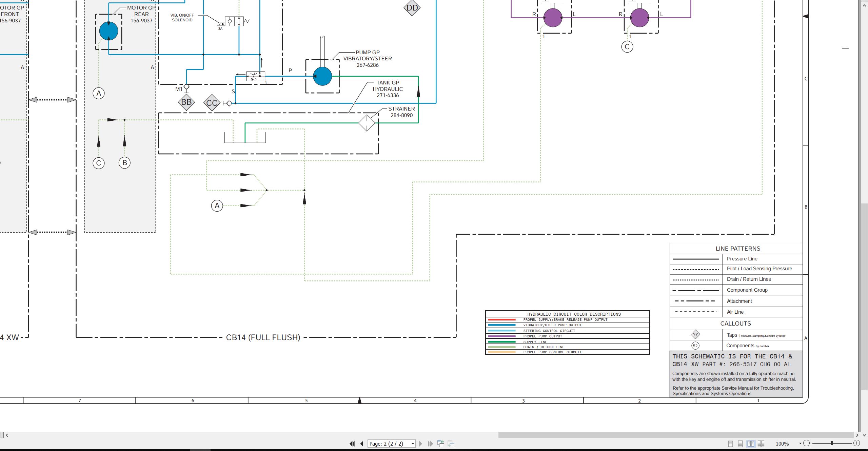Click the 'CALLOUTS' legend heading
Image resolution: width=868 pixels, height=451 pixels.
736,323
